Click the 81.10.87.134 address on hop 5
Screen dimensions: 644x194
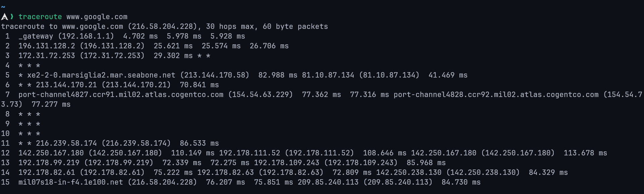click(328, 75)
